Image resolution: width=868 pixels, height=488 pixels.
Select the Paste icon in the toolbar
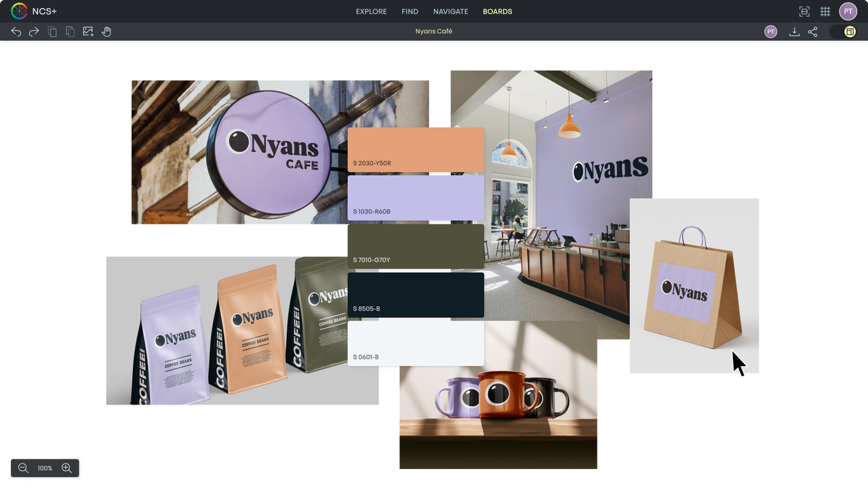(70, 31)
